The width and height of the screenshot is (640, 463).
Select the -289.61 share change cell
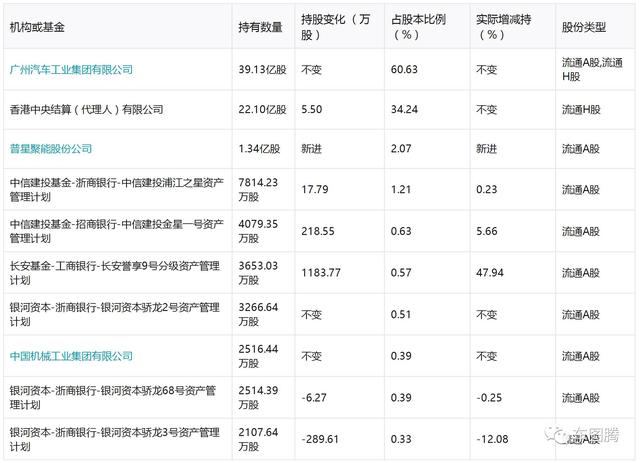tap(320, 439)
